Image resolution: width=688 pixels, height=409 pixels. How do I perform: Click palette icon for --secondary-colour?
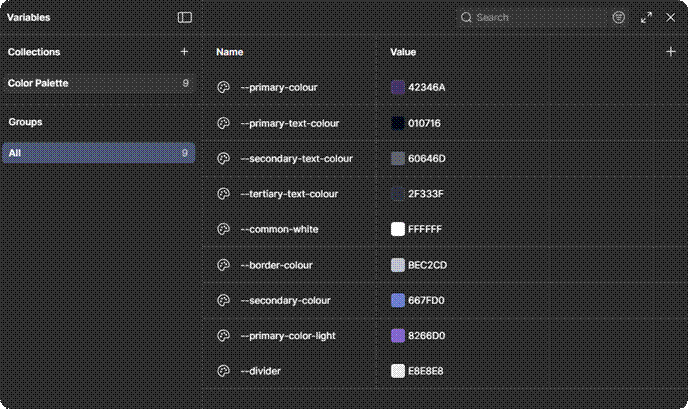[x=223, y=300]
